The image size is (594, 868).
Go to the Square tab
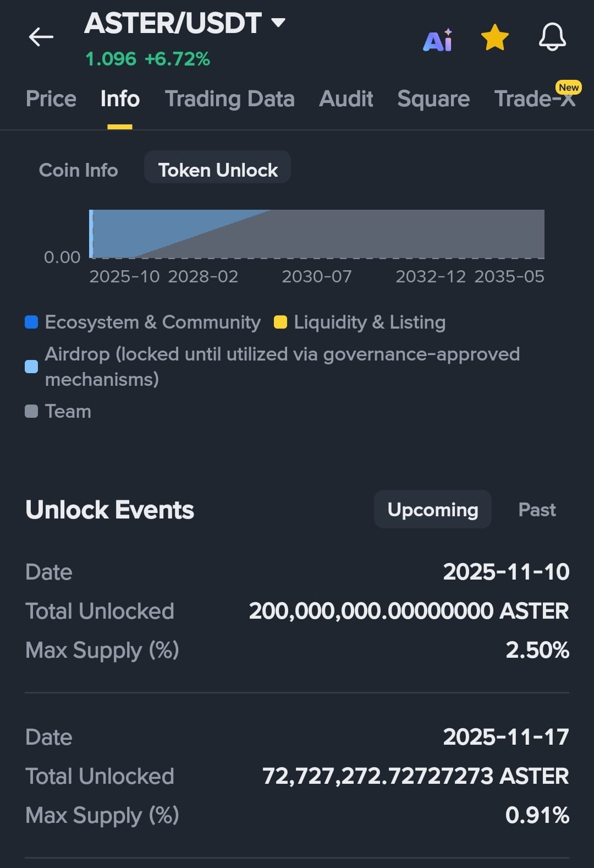pos(433,99)
